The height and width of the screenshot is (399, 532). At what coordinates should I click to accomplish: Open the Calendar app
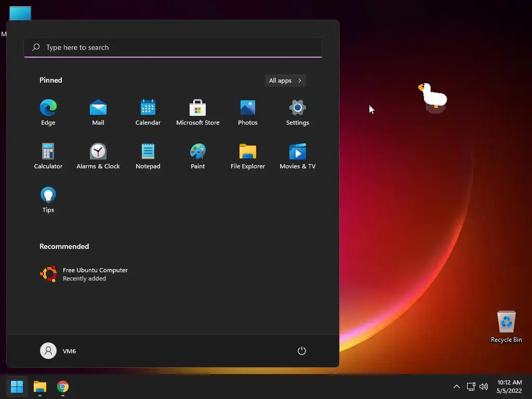[148, 112]
